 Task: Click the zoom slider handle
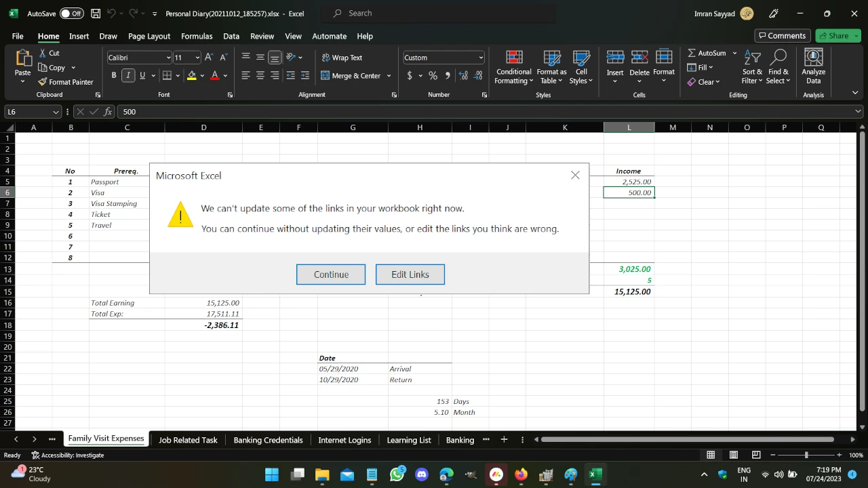pos(806,455)
